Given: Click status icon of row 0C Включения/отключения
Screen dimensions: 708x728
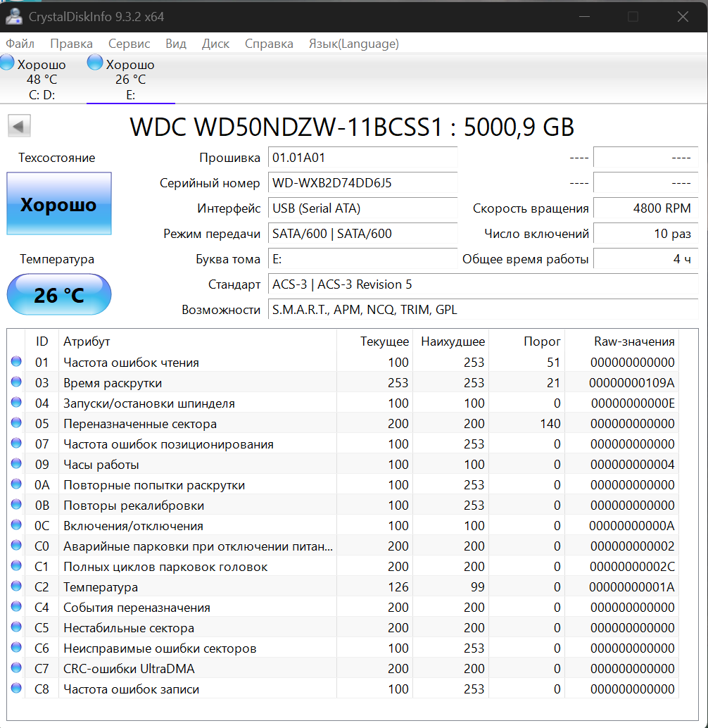Looking at the screenshot, I should click(x=16, y=525).
